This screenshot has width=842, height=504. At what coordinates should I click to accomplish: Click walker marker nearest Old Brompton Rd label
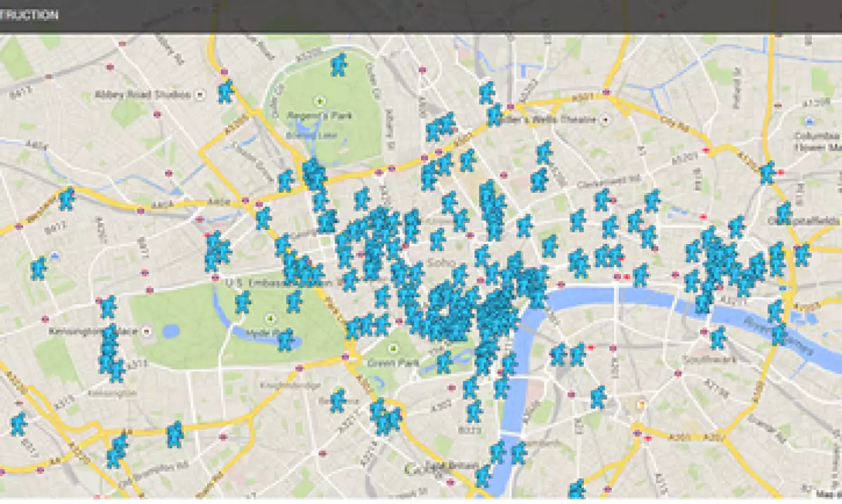click(116, 451)
